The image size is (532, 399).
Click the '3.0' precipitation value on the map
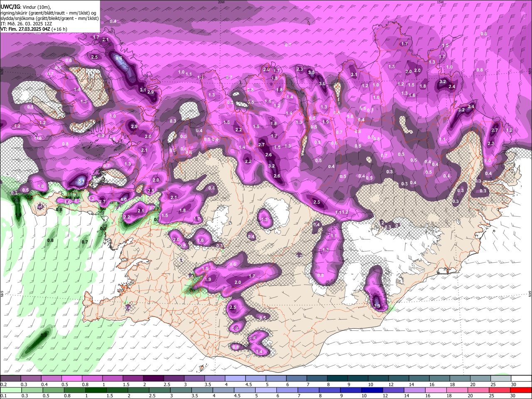tap(322, 84)
